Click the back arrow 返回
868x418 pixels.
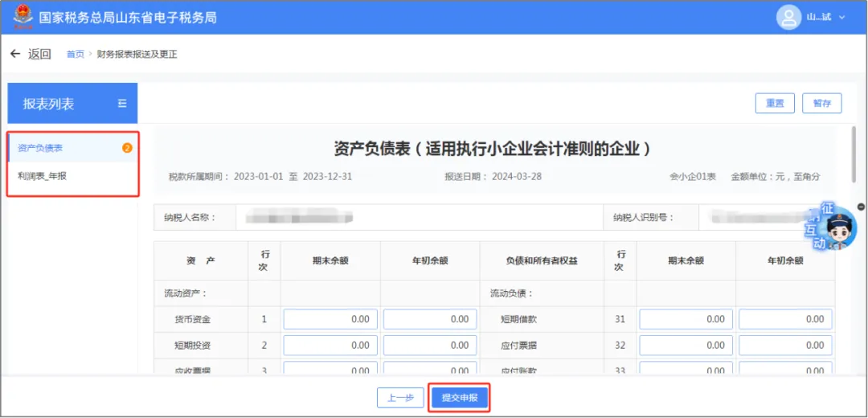[31, 54]
